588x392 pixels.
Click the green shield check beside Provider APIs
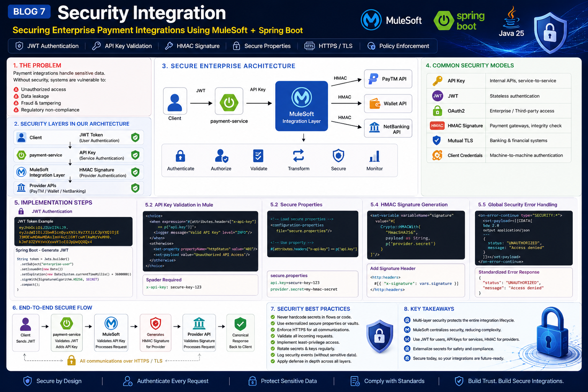pyautogui.click(x=135, y=188)
